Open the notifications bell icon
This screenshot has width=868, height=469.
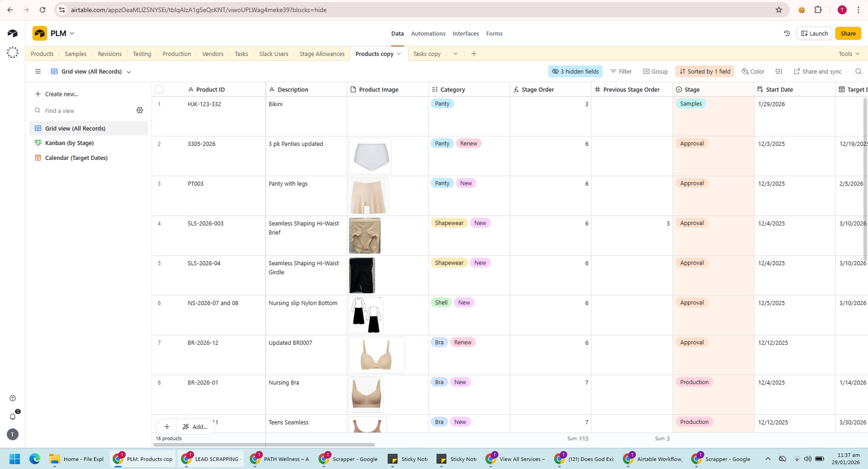coord(12,416)
